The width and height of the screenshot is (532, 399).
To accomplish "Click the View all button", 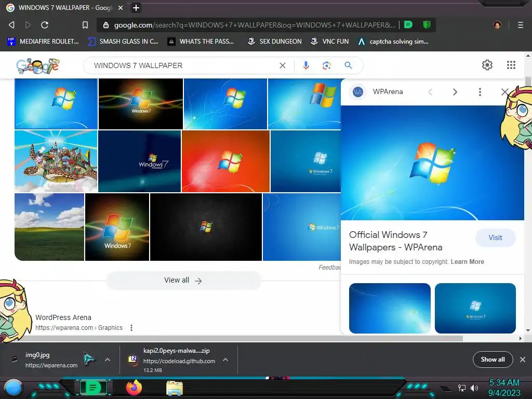I will 183,280.
